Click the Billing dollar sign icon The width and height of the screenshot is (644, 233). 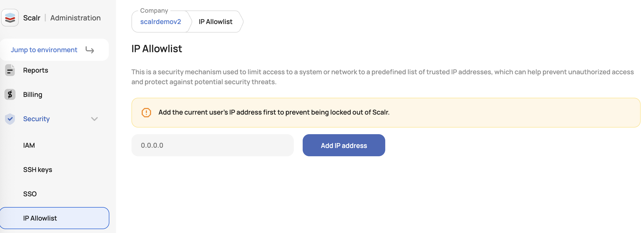click(10, 94)
